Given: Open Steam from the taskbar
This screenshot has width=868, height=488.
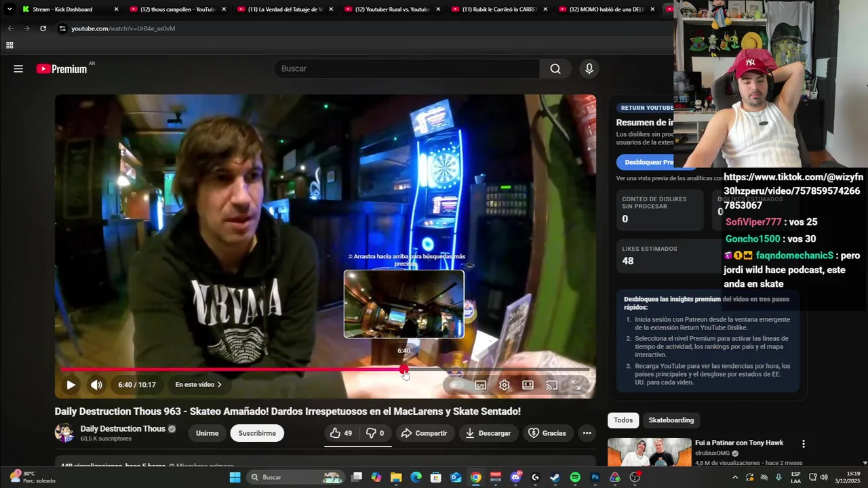Looking at the screenshot, I should click(x=555, y=477).
